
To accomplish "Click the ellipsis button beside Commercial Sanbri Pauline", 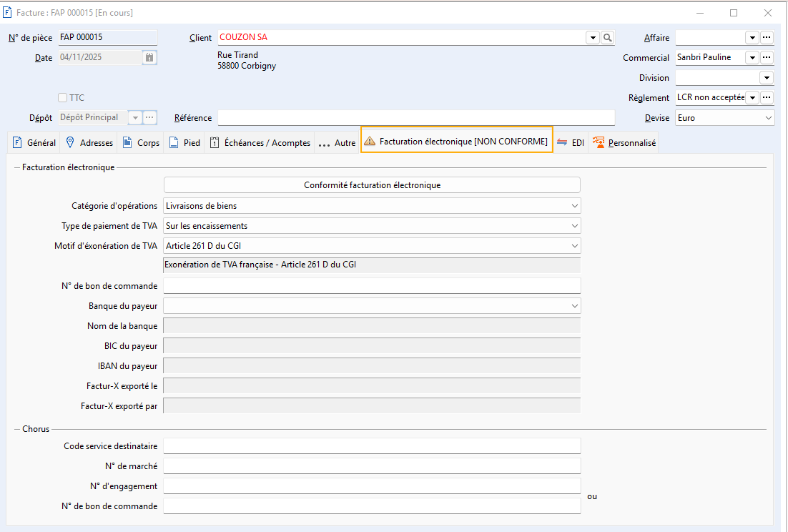I will [x=767, y=57].
